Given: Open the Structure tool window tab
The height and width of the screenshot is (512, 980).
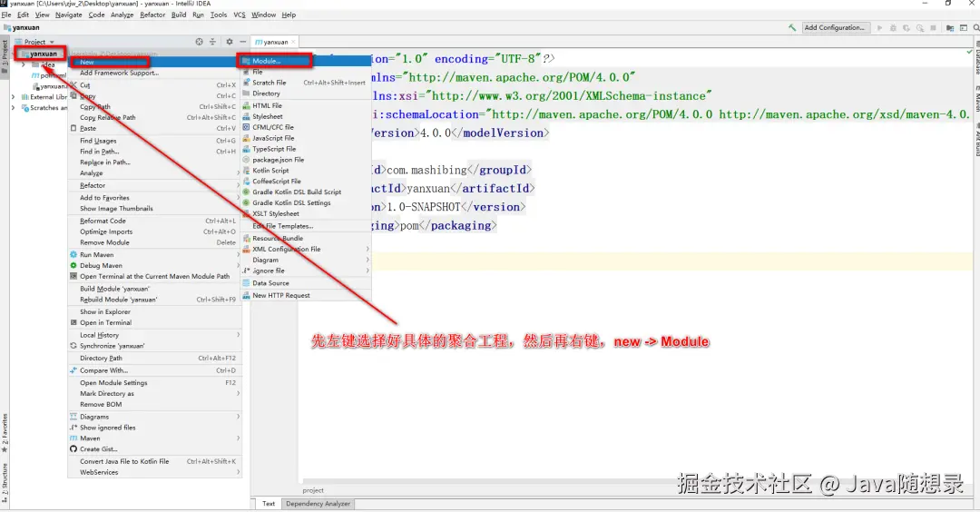Looking at the screenshot, I should click(5, 481).
